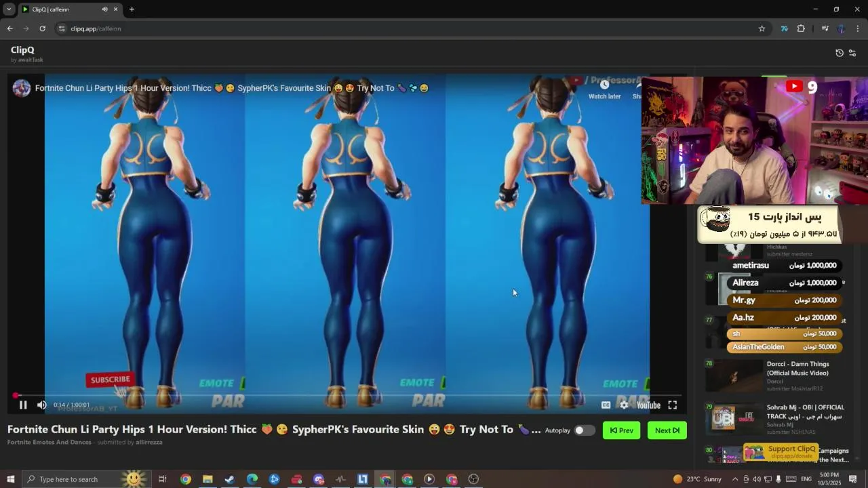Viewport: 868px width, 488px height.
Task: Open a new browser tab
Action: point(132,9)
